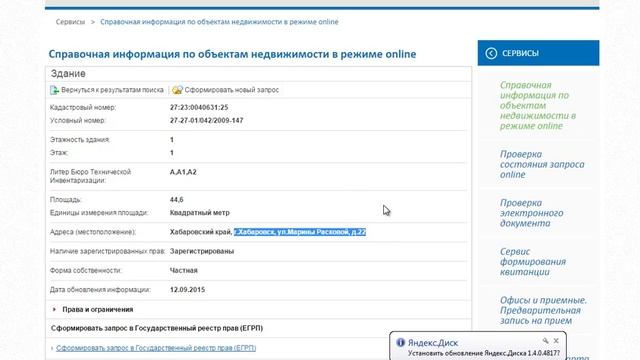Click Наличие зарегистрированных прав label

[107, 251]
